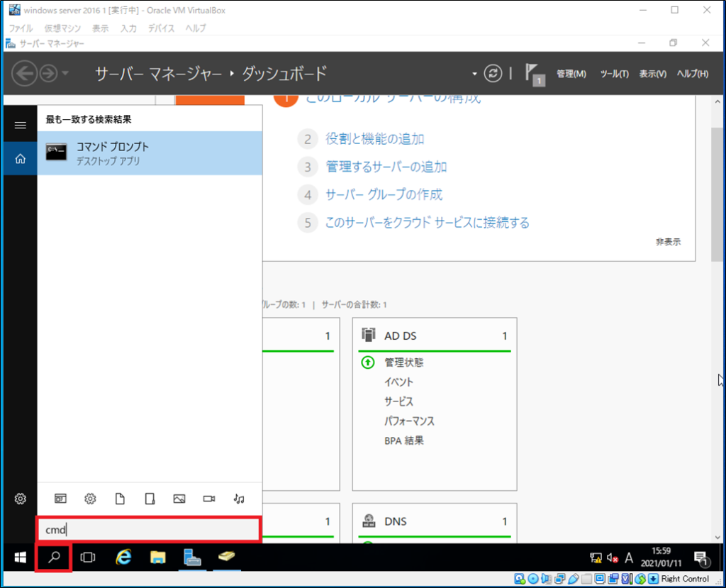The image size is (726, 588).
Task: Open サービス in AD DS tile
Action: [398, 401]
